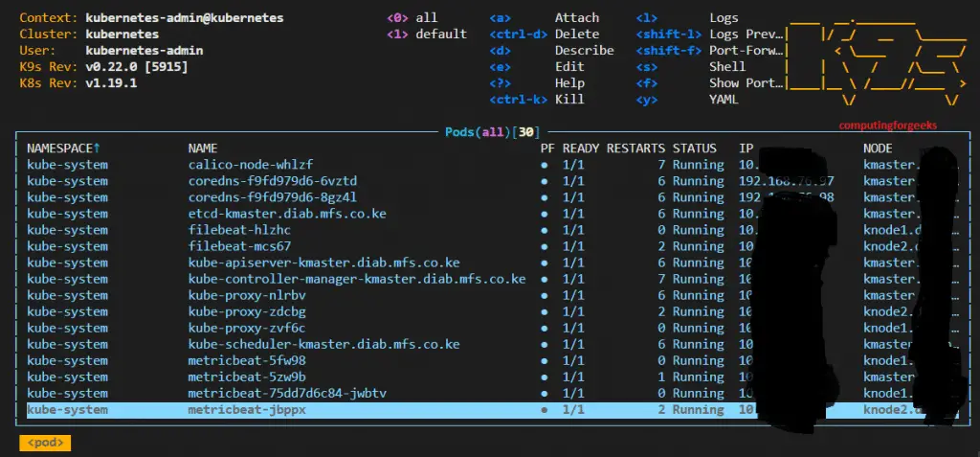Click restarts count 7 for calico-node-whlzf

click(x=661, y=165)
